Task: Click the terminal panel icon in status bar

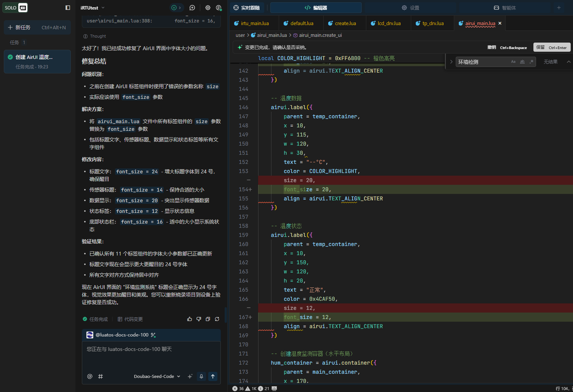Action: [x=274, y=388]
